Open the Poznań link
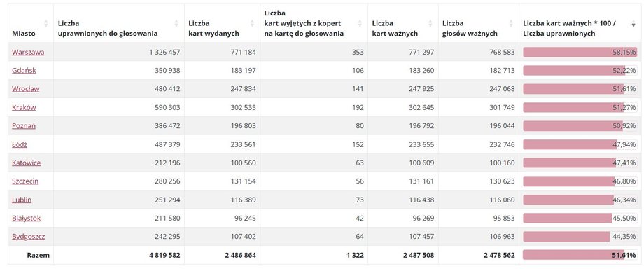This screenshot has height=269, width=644. coord(23,126)
